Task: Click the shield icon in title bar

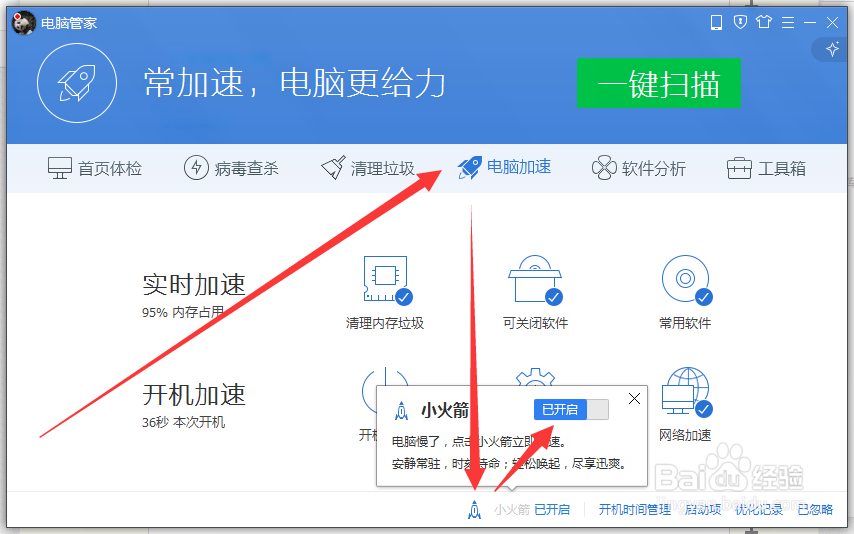Action: pyautogui.click(x=740, y=22)
